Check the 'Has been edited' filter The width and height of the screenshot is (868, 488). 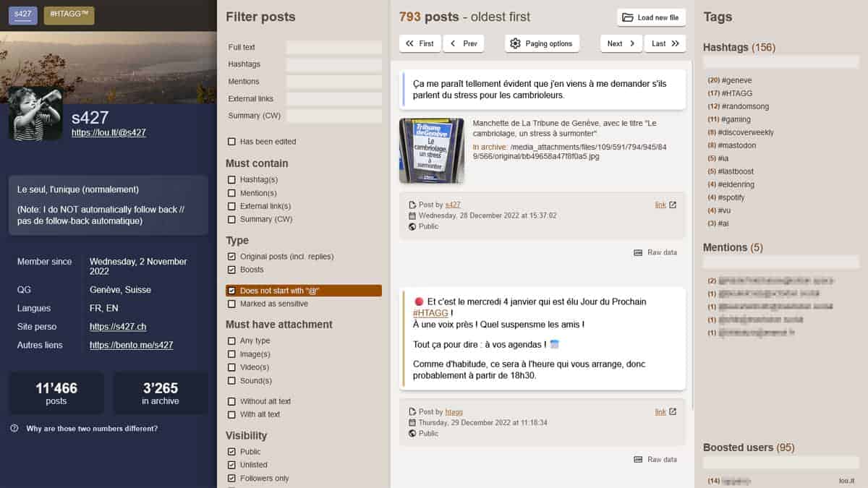(x=231, y=142)
